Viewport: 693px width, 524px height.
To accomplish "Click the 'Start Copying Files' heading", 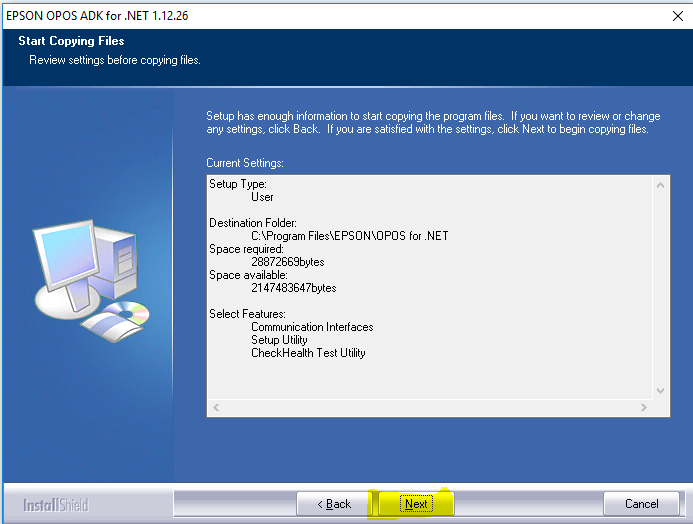I will [71, 41].
